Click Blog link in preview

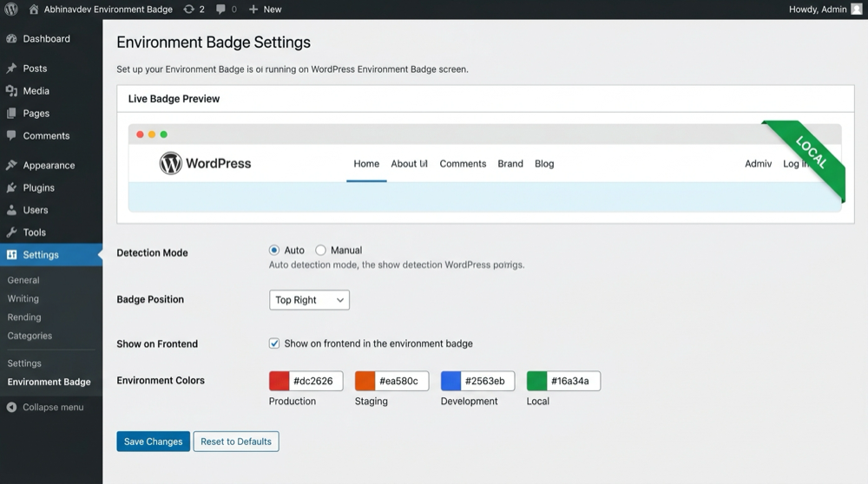click(x=544, y=164)
